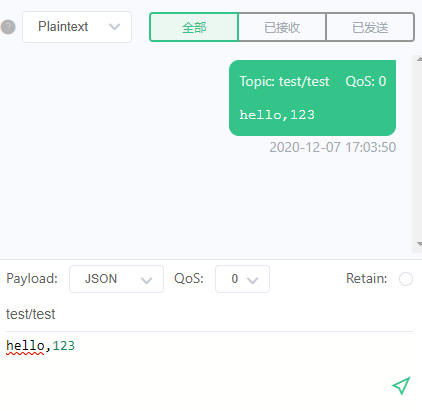Click the scrollbar up arrow
The image size is (422, 411).
point(419,59)
